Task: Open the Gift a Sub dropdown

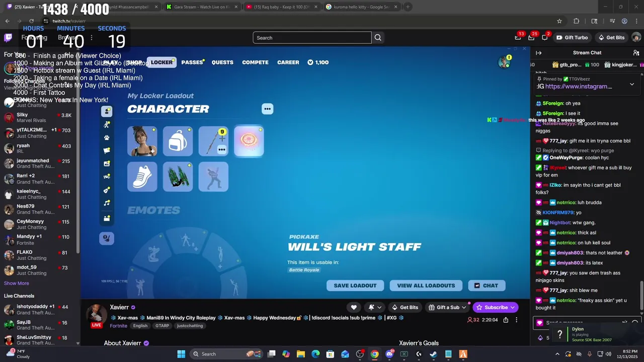Action: click(x=447, y=307)
